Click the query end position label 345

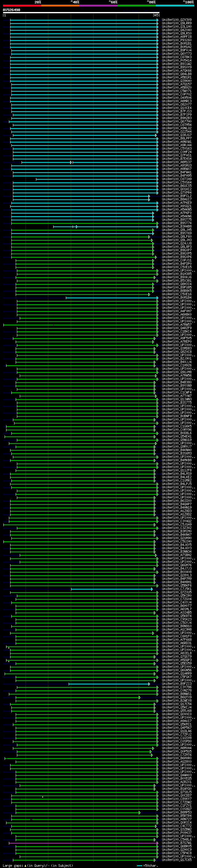[155, 15]
